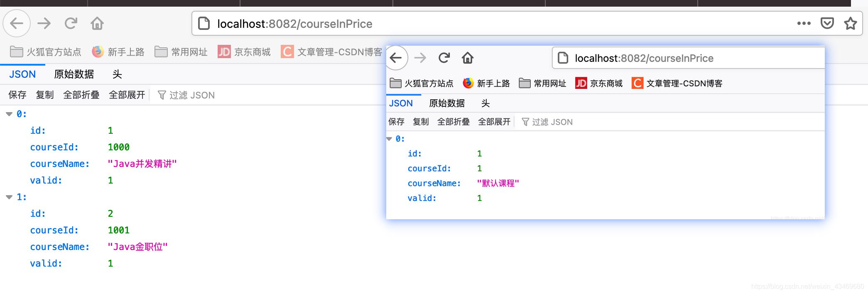Switch to JSON tab in overlay window

[x=401, y=103]
